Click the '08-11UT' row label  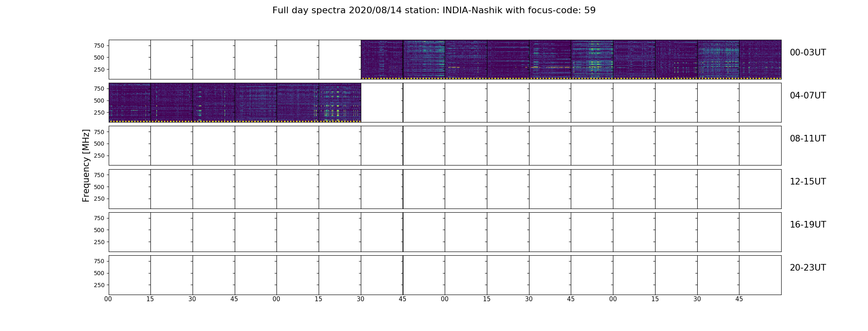point(808,139)
